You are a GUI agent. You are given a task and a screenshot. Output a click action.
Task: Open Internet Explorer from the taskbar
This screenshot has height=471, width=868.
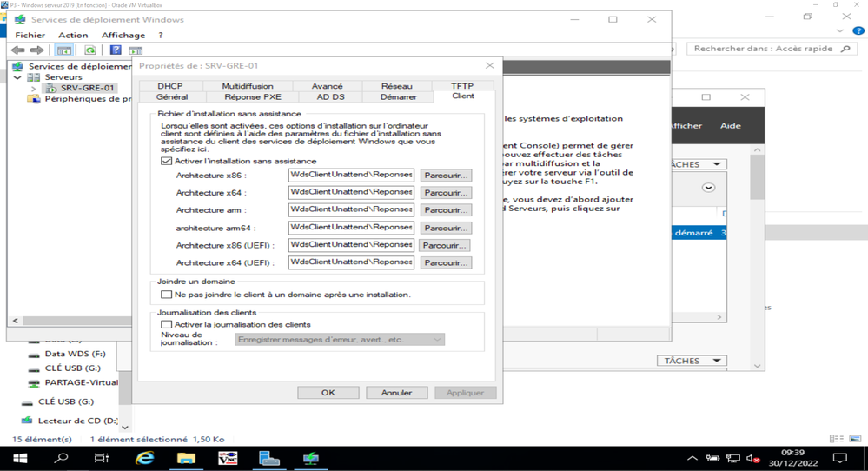pos(145,458)
